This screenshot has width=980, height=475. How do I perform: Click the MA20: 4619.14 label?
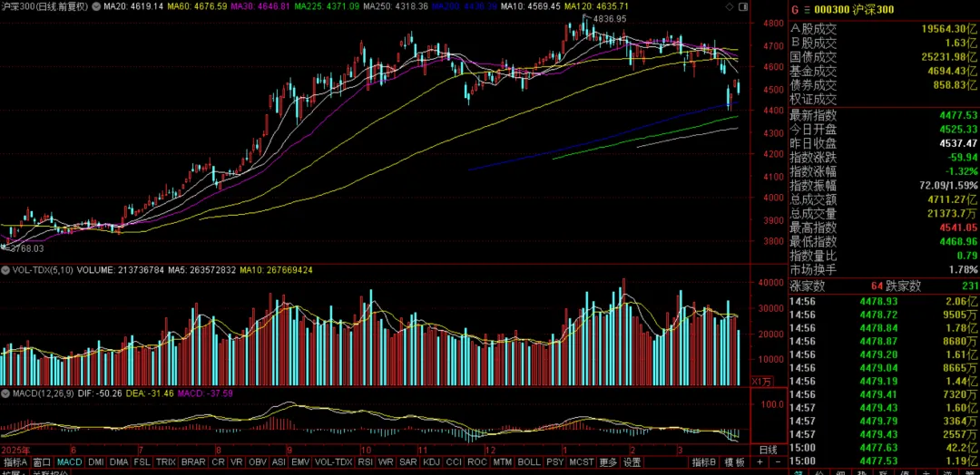[x=133, y=7]
